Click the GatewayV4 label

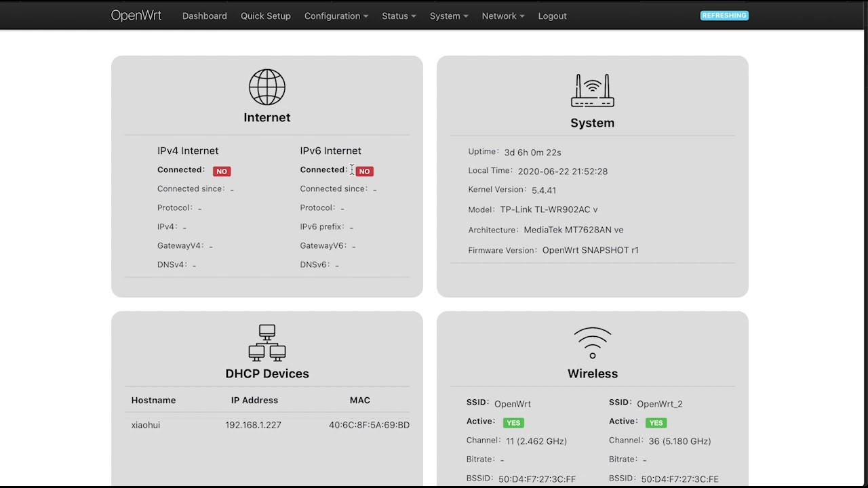pyautogui.click(x=181, y=245)
